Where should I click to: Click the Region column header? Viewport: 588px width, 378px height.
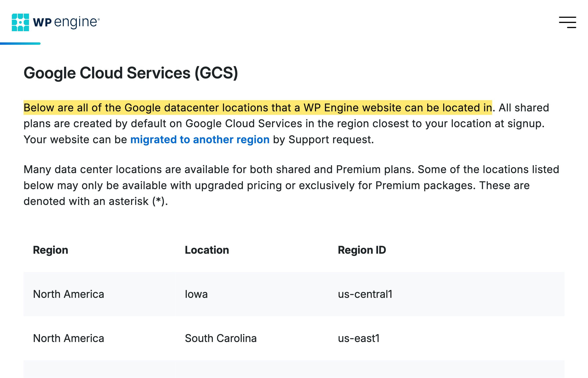[x=50, y=250]
